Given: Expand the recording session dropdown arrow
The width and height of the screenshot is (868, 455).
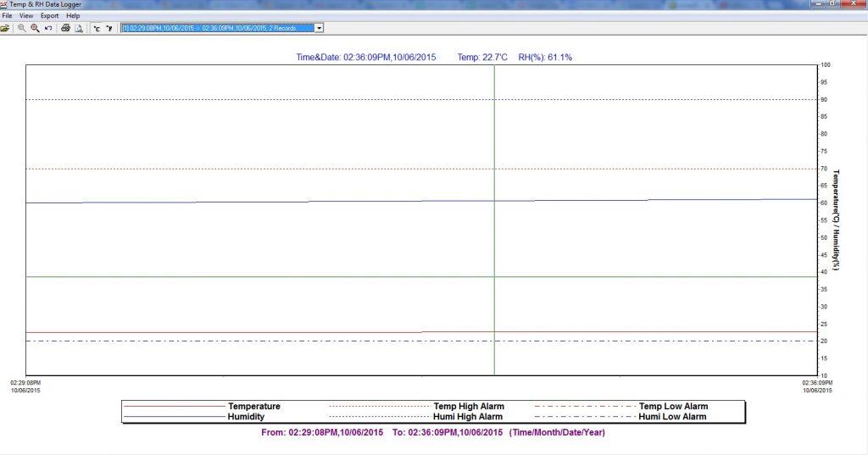Looking at the screenshot, I should (x=319, y=28).
